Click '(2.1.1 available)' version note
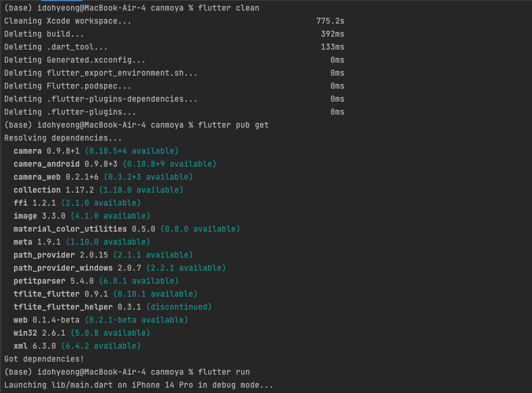Image resolution: width=532 pixels, height=393 pixels. click(153, 255)
